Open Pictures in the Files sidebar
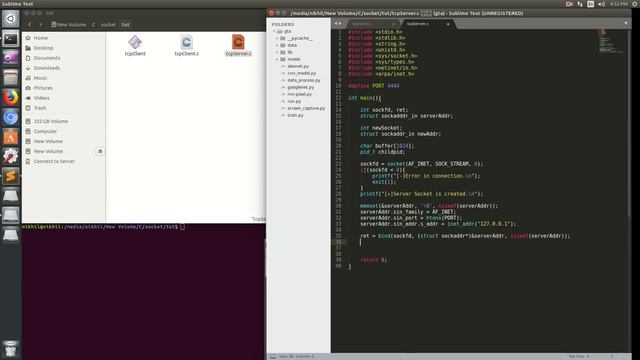Viewport: 640px width, 360px height. point(64,88)
